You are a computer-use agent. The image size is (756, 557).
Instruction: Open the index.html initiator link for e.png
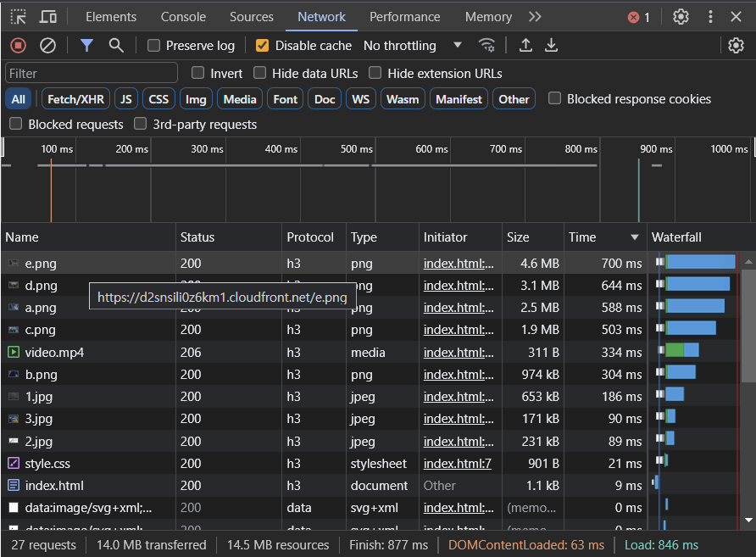(458, 264)
